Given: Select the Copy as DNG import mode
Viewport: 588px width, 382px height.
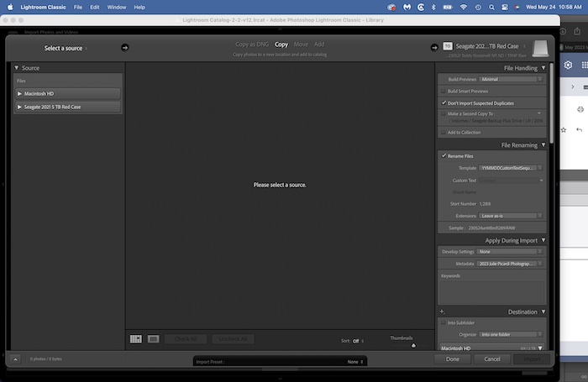Looking at the screenshot, I should 251,44.
